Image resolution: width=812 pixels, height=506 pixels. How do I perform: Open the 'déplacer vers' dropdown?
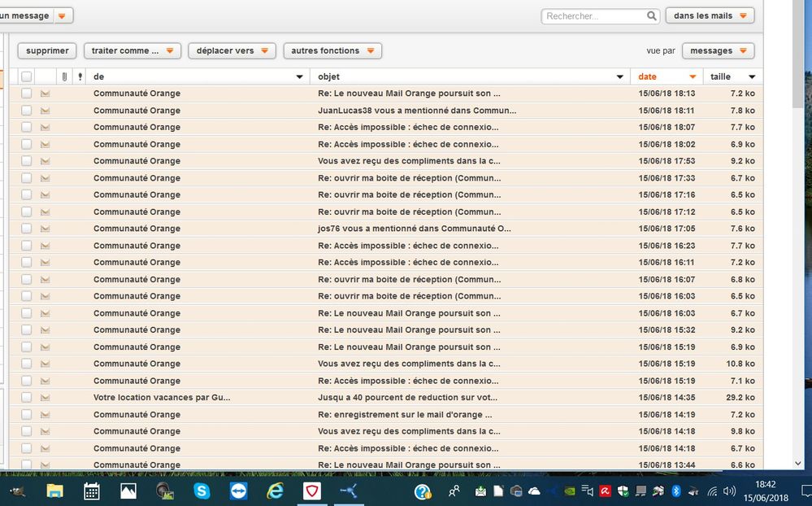click(232, 51)
